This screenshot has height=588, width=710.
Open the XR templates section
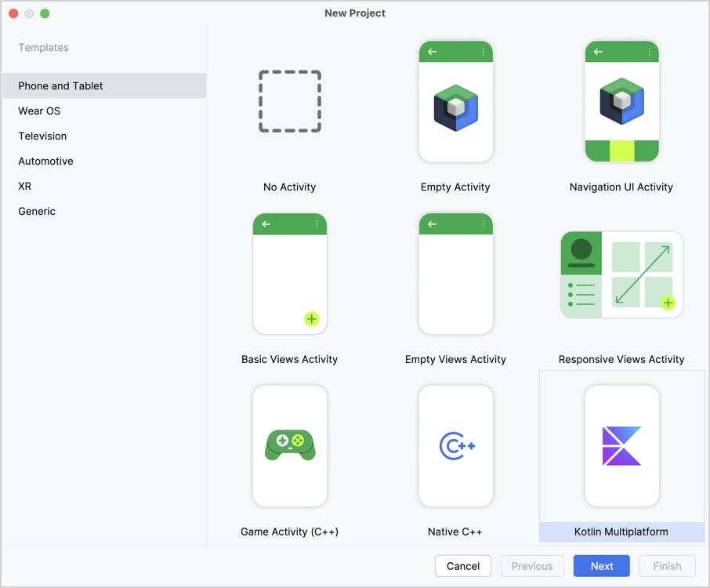(x=24, y=186)
